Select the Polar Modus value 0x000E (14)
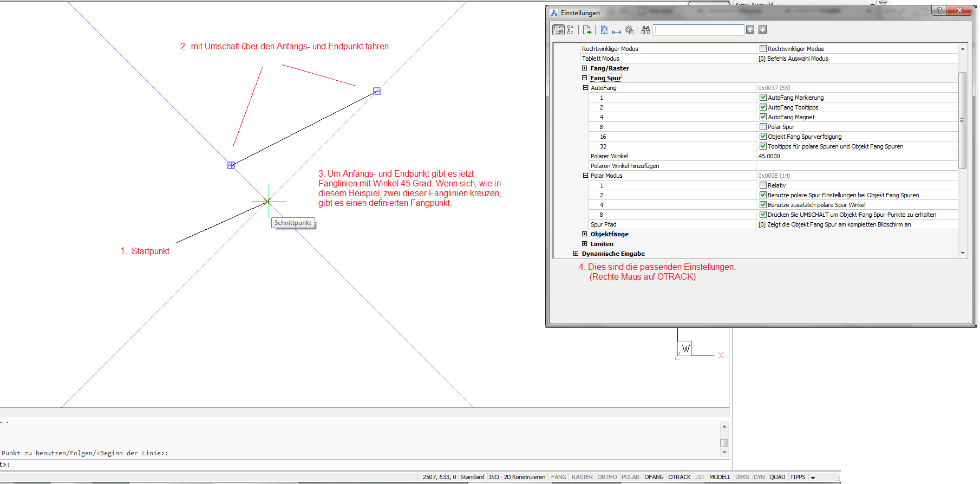This screenshot has height=484, width=980. pos(857,176)
